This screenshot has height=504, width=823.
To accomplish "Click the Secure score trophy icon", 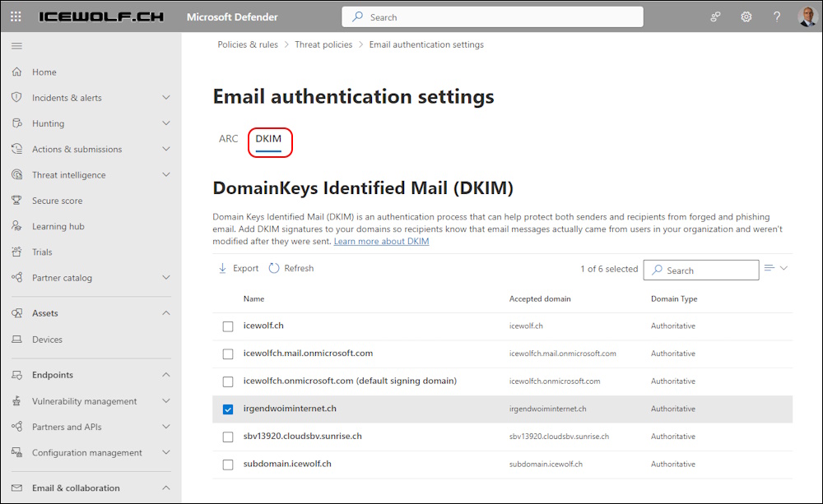I will (x=16, y=201).
